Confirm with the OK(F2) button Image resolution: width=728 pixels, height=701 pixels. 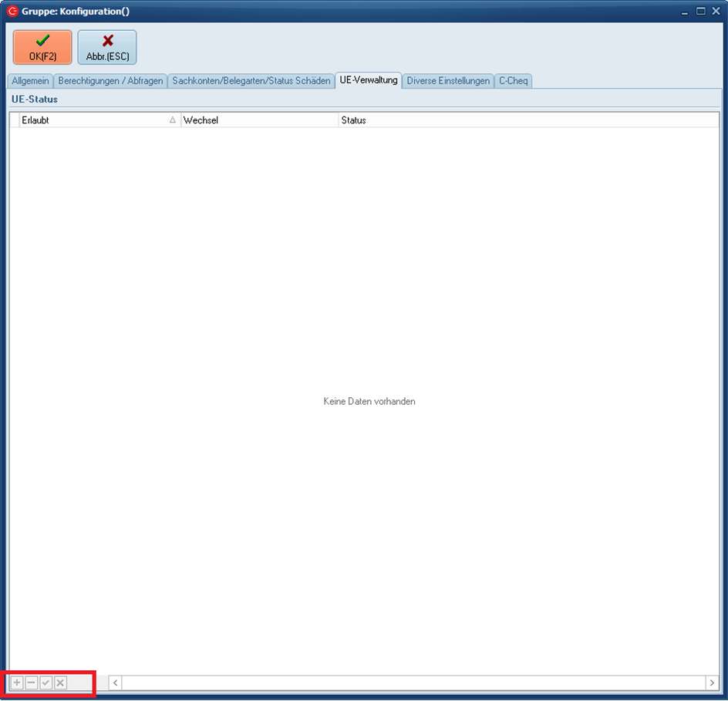click(x=42, y=48)
